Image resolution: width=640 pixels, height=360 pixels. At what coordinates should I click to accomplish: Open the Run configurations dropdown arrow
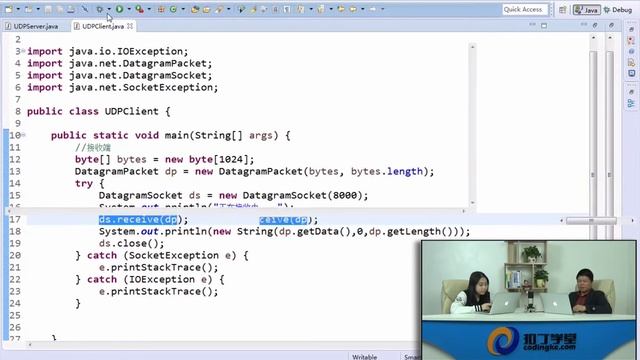[129, 9]
